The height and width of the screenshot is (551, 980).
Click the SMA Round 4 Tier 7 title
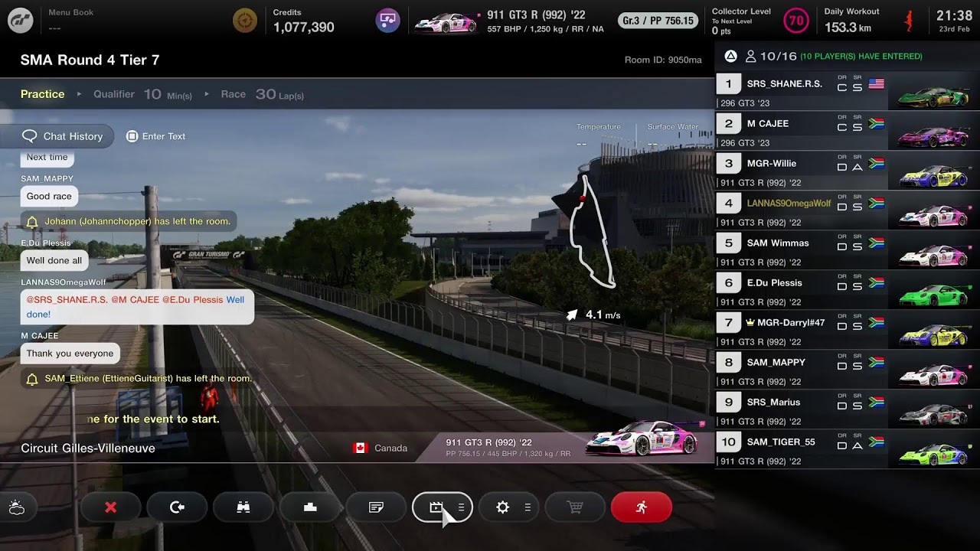pos(90,60)
